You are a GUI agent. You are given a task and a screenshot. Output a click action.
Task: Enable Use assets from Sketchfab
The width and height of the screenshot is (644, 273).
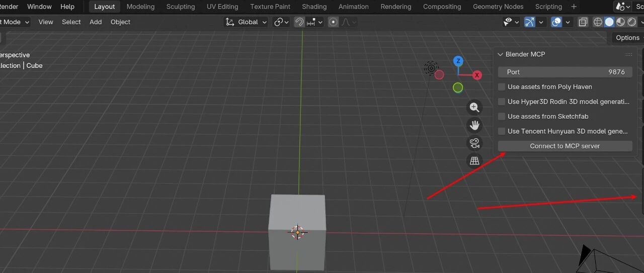[x=502, y=116]
